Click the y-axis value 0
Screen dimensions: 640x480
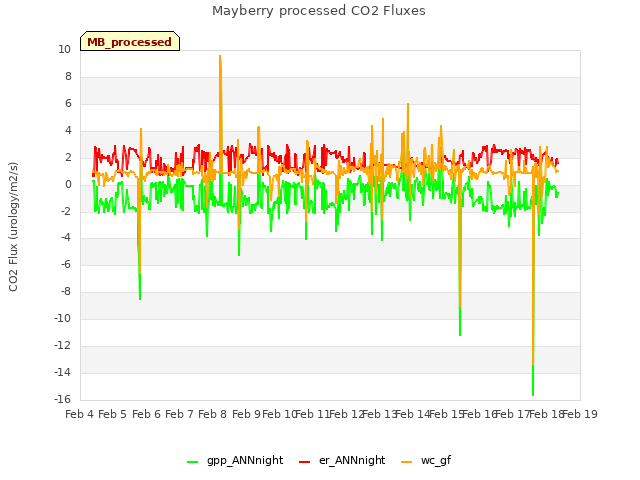(68, 184)
